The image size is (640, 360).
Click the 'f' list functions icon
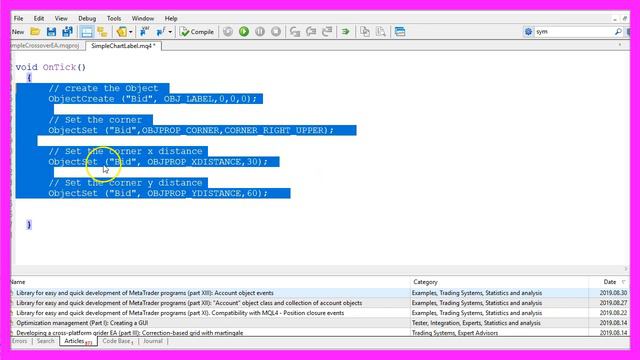(161, 31)
